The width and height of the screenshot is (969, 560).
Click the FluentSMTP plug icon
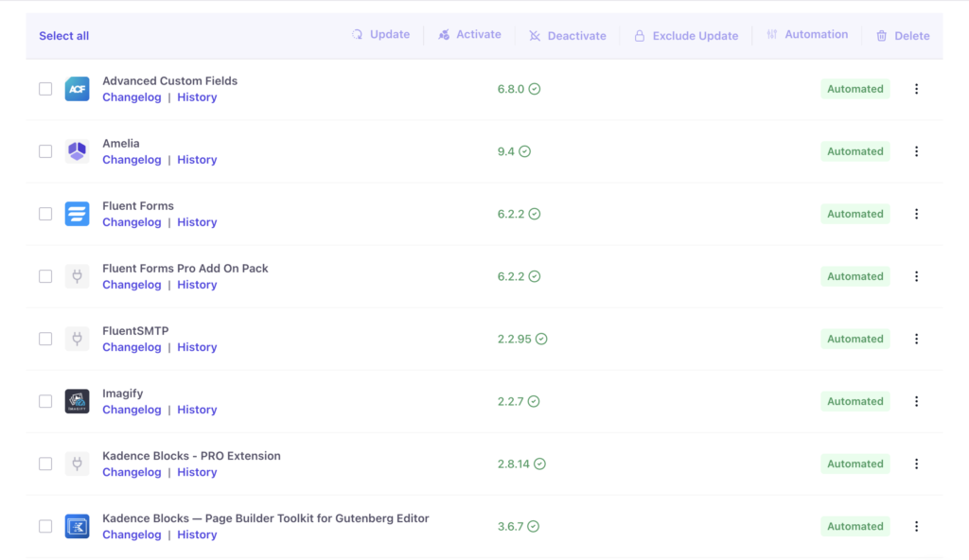(78, 339)
